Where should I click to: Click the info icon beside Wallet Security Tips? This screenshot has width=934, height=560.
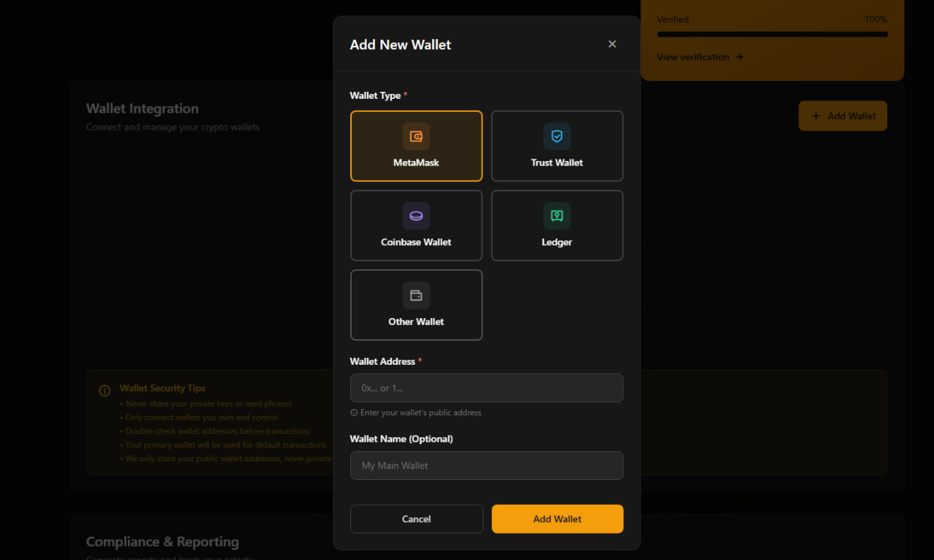(105, 389)
